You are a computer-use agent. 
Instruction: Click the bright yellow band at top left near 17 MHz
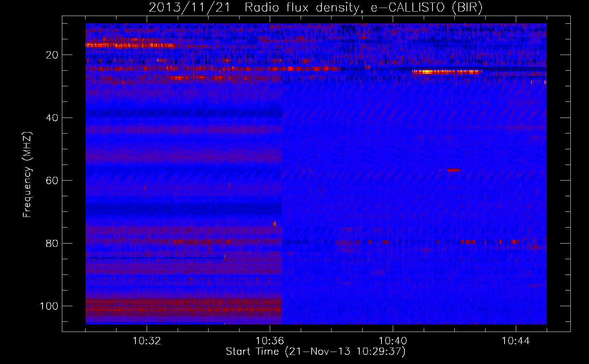click(130, 45)
